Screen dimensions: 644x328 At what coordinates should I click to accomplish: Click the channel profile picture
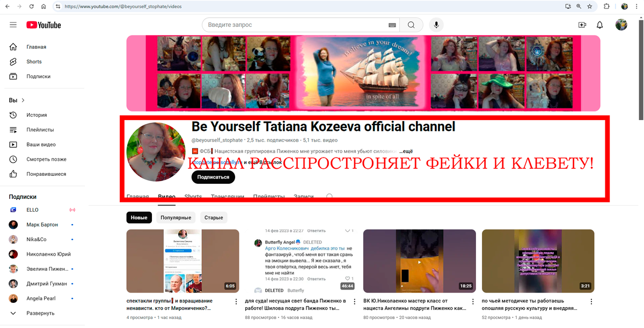(156, 152)
